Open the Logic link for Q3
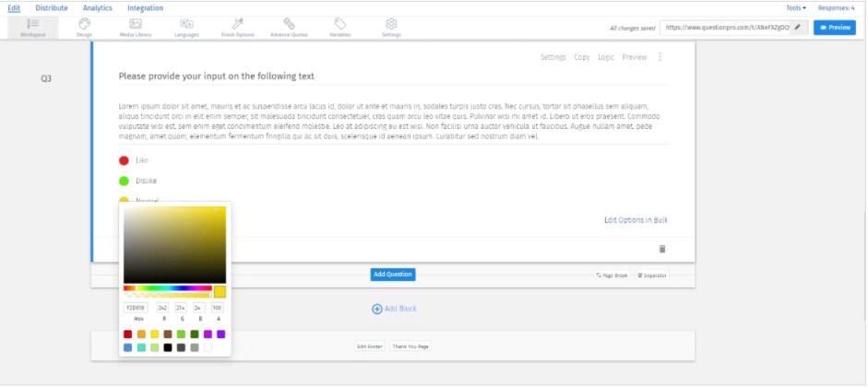 click(606, 57)
